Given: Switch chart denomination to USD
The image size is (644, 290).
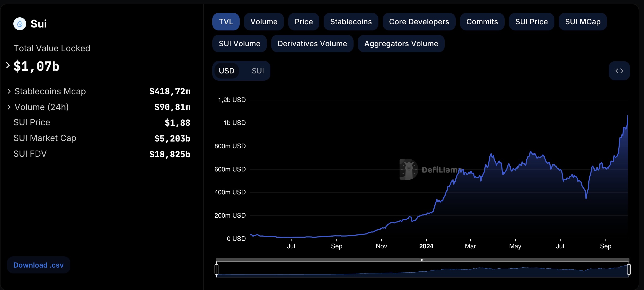Looking at the screenshot, I should [227, 71].
